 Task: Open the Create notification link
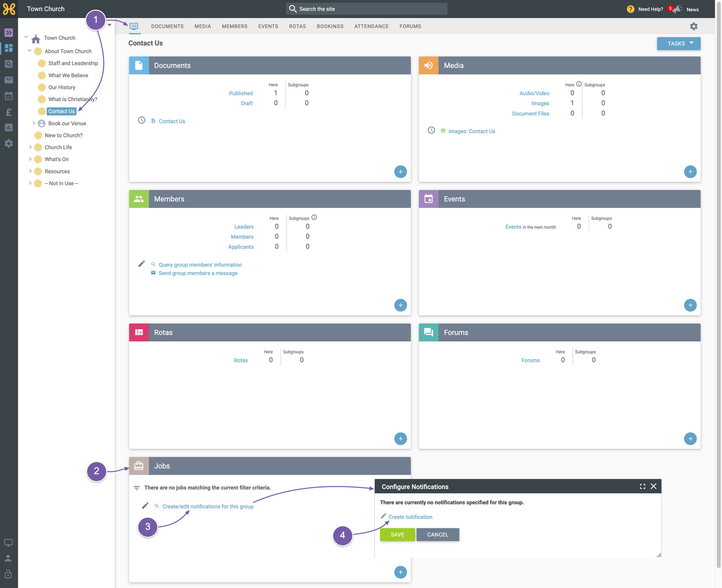(x=410, y=517)
